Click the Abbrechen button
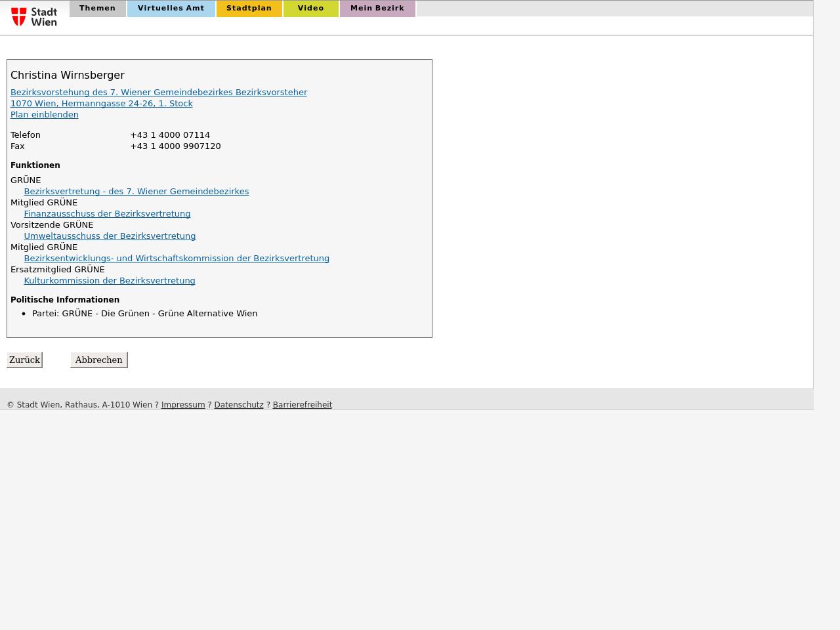 [98, 360]
